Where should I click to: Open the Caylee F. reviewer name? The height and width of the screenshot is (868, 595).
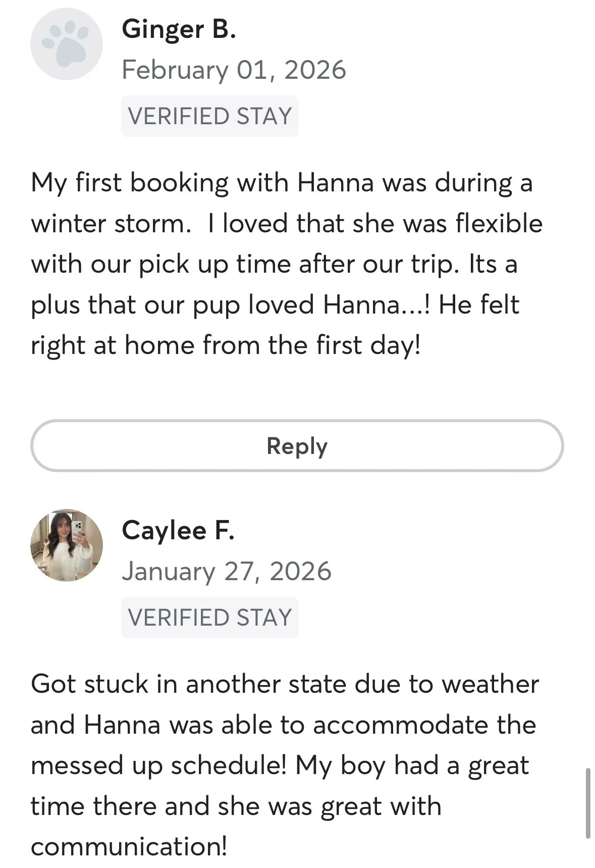pos(178,531)
